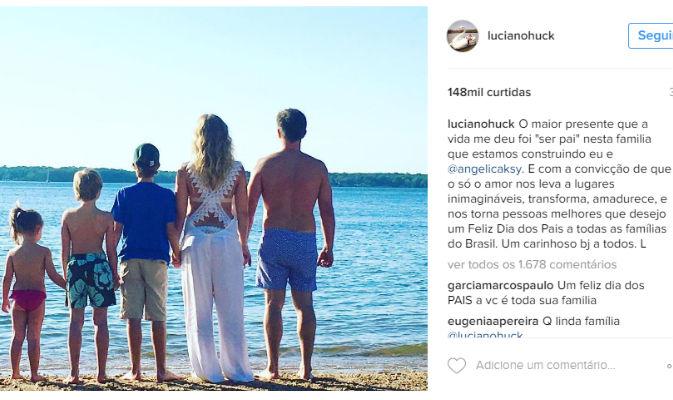
Task: Click the heart like icon
Action: tap(457, 365)
